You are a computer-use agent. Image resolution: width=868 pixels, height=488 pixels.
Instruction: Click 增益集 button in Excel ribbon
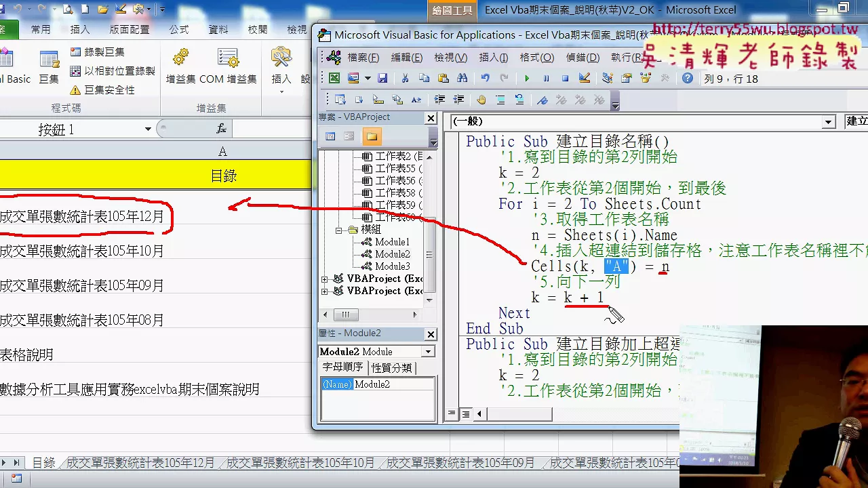coord(181,66)
